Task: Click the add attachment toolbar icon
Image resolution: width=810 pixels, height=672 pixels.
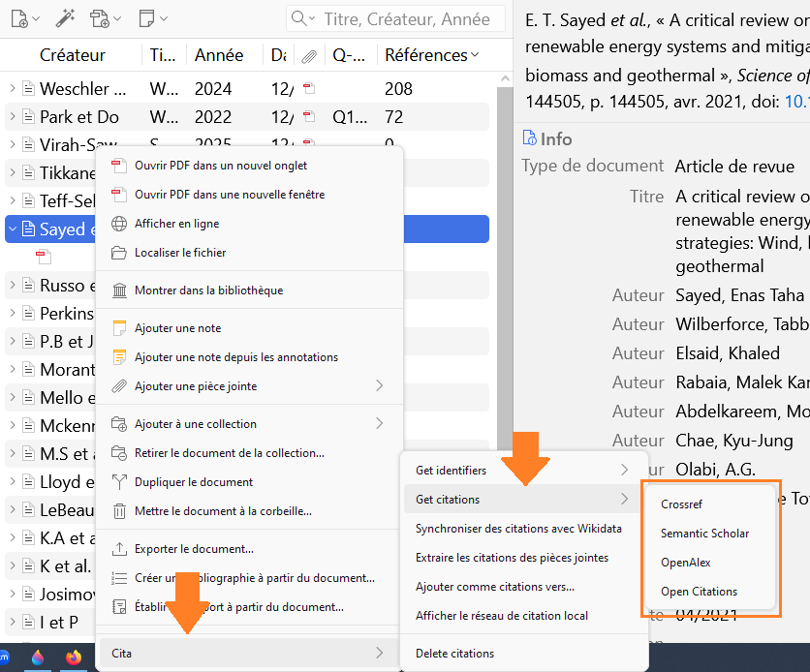Action: [100, 18]
